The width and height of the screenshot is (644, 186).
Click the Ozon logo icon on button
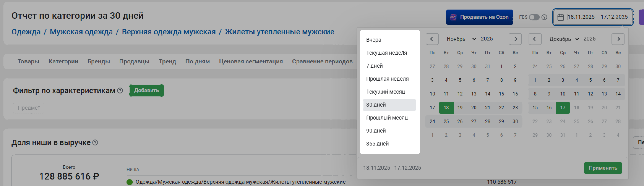tap(453, 17)
